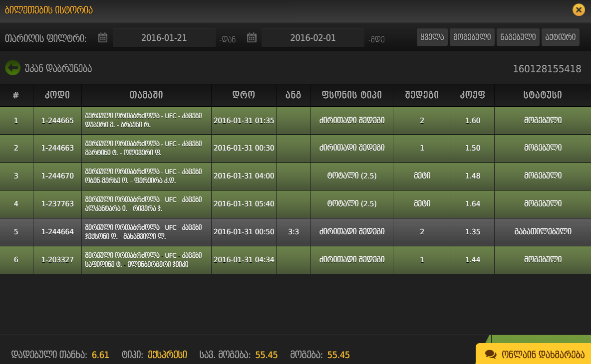Select the ყველა filter tab

pos(432,37)
